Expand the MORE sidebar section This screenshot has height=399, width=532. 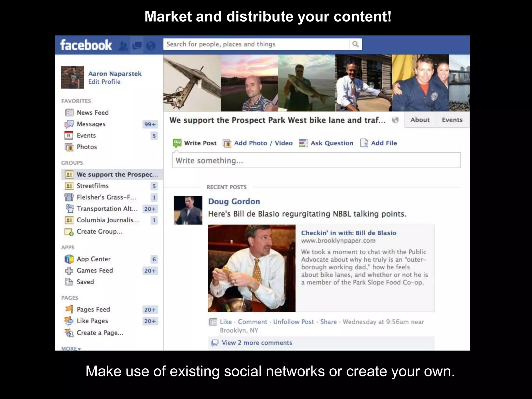71,348
